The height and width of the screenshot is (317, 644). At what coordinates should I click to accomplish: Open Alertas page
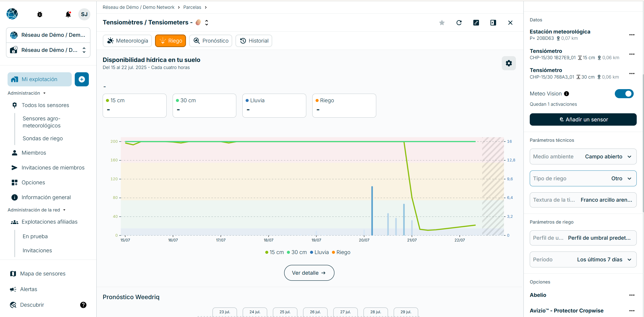click(28, 289)
